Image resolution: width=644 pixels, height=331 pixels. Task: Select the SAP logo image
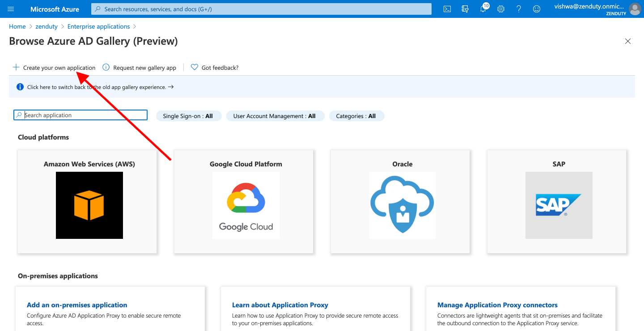pyautogui.click(x=559, y=205)
